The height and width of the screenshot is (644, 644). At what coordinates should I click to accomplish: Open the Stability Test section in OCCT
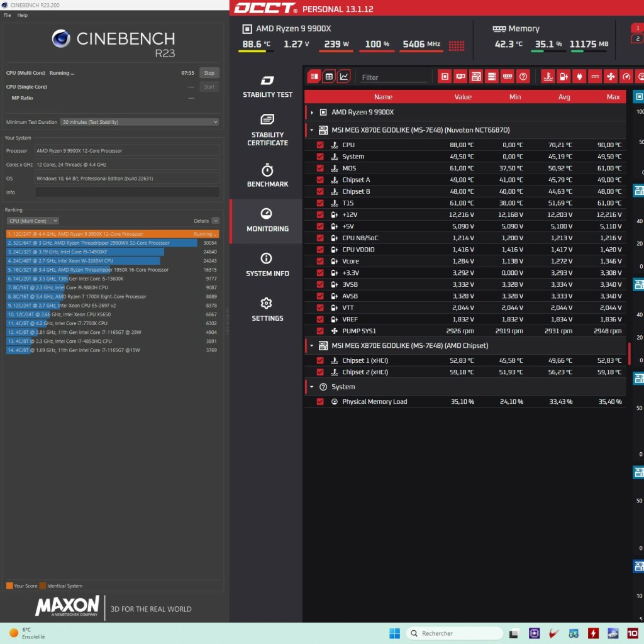(267, 87)
